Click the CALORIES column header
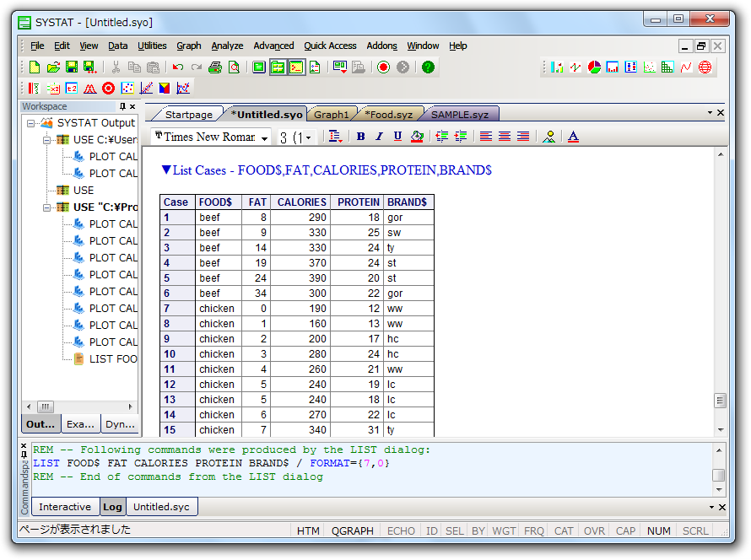751x560 pixels. (302, 202)
